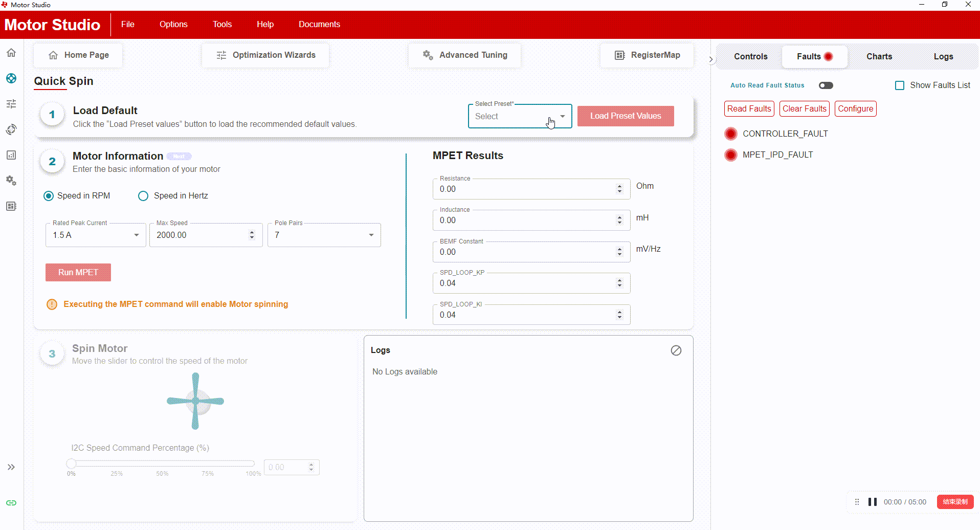Select Speed in Hertz radio button
Viewport: 980px width, 530px height.
click(143, 196)
